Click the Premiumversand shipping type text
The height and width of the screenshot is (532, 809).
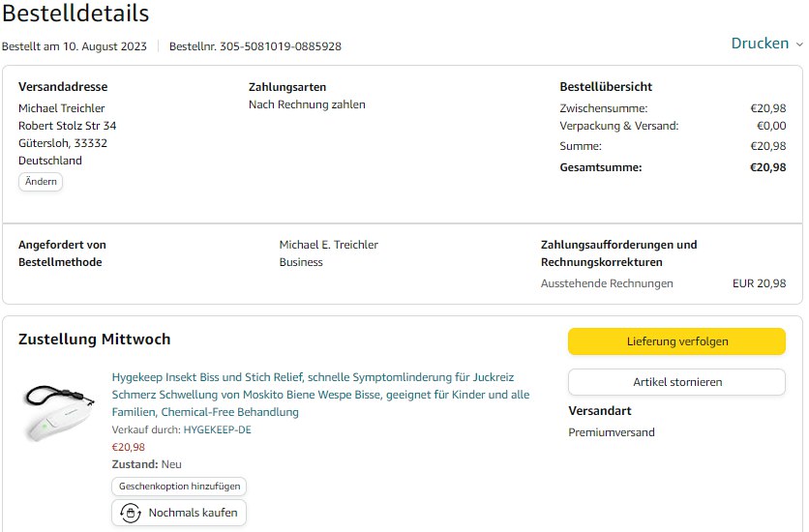point(611,432)
